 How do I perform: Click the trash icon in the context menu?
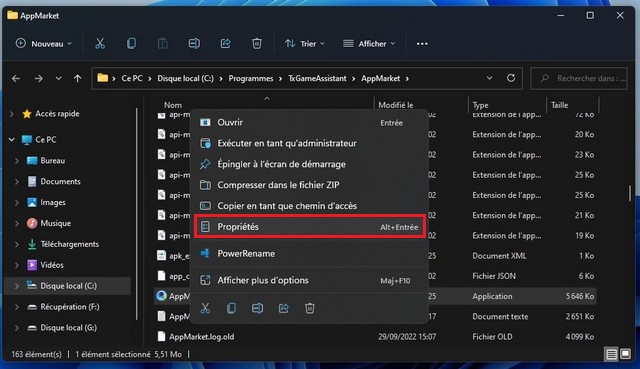(310, 308)
